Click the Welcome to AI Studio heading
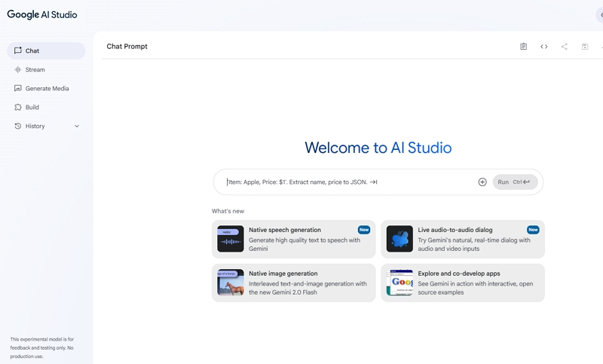Screen dimensions: 603x364 tap(378, 148)
